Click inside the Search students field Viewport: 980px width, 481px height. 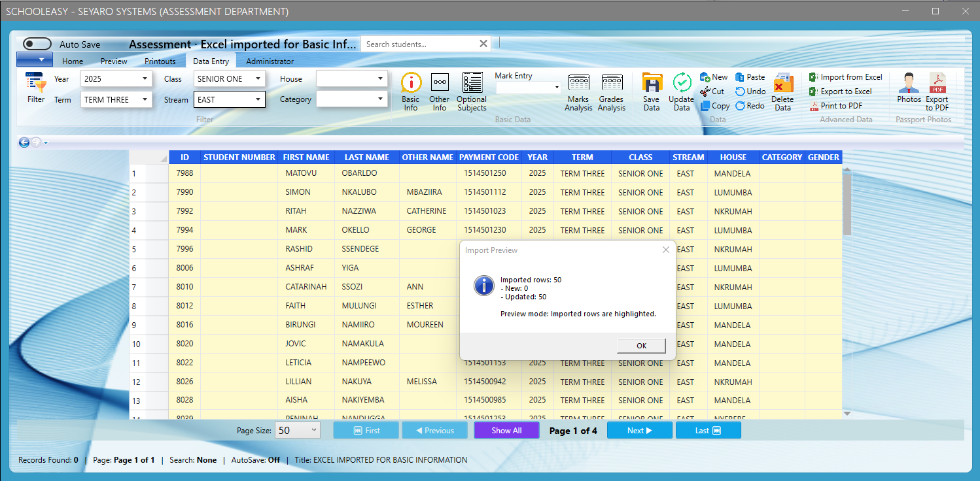coord(419,43)
